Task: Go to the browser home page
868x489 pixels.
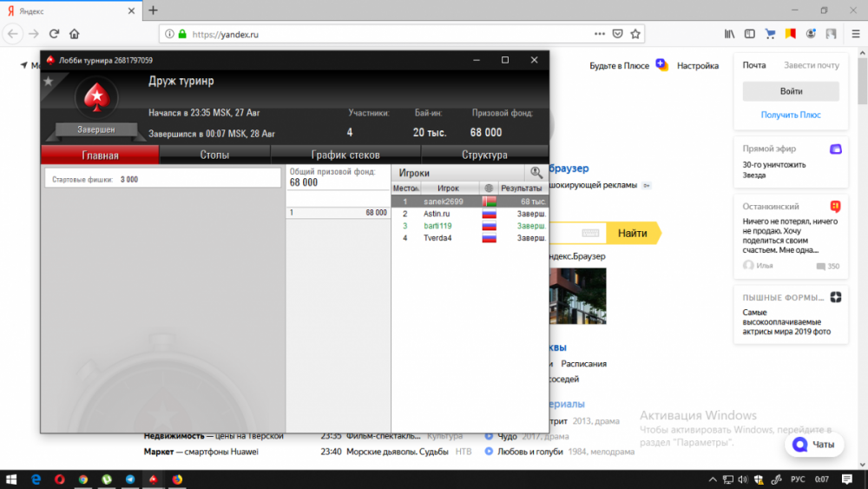Action: (x=75, y=34)
